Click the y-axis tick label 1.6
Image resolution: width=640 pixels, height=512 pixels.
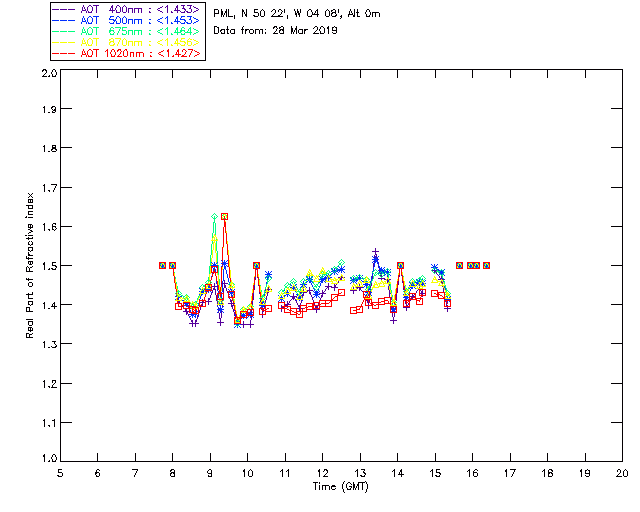[49, 226]
